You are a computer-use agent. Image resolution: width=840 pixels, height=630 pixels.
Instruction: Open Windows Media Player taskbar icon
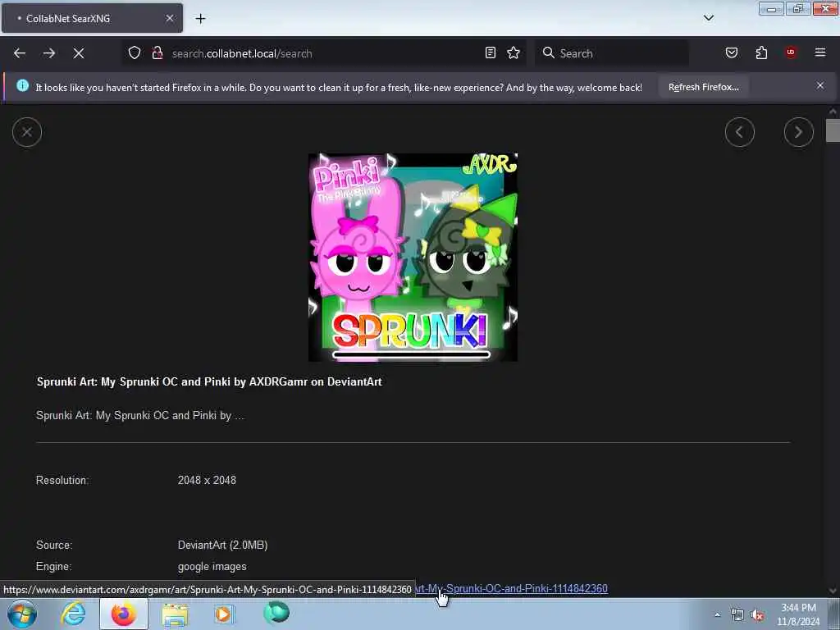224,614
